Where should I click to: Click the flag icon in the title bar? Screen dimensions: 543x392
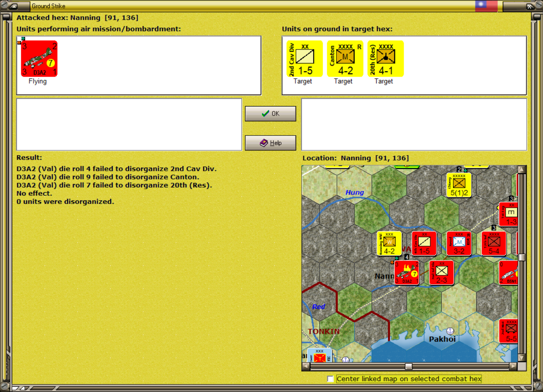(x=486, y=5)
